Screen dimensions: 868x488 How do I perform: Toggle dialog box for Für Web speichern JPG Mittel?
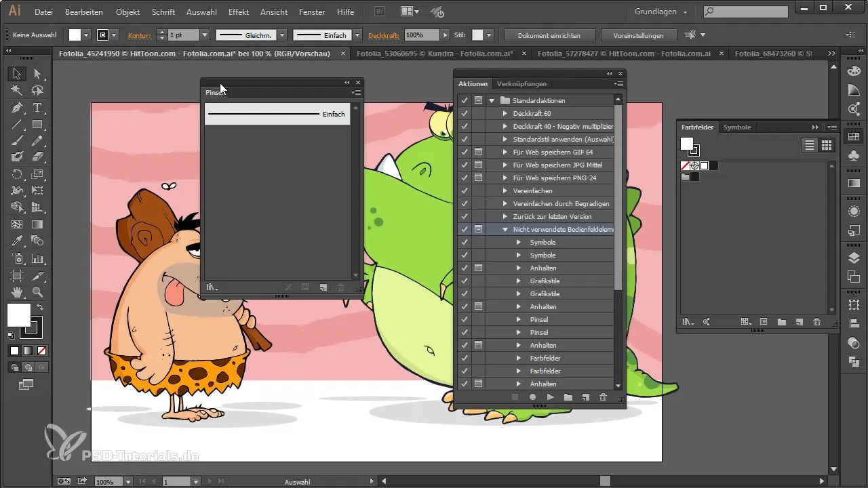(x=478, y=165)
